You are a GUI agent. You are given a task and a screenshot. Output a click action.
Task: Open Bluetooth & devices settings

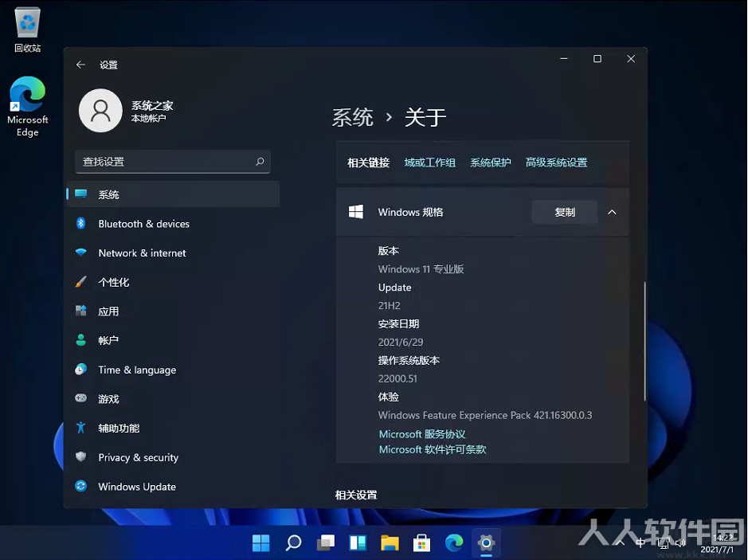tap(173, 224)
